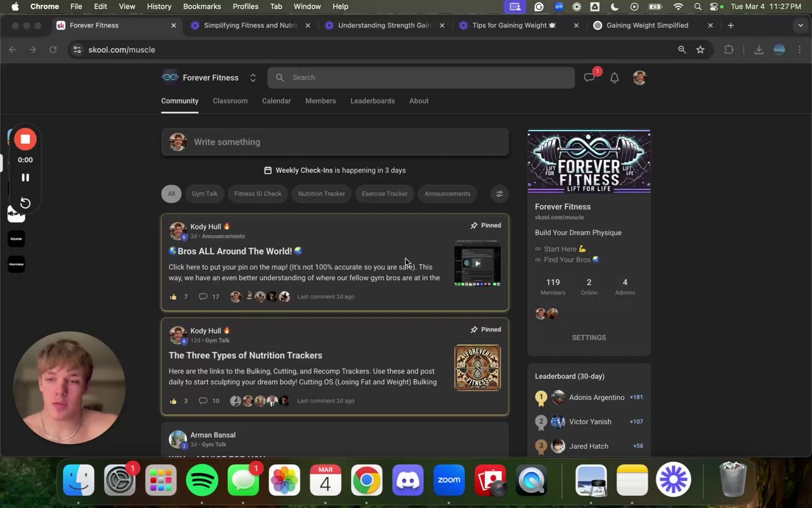The height and width of the screenshot is (508, 812).
Task: Filter posts by Nutrition Tracker
Action: tap(322, 194)
